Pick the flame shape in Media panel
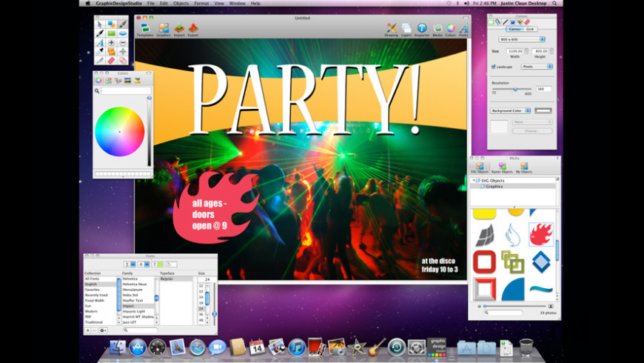The height and width of the screenshot is (363, 644). tap(541, 234)
